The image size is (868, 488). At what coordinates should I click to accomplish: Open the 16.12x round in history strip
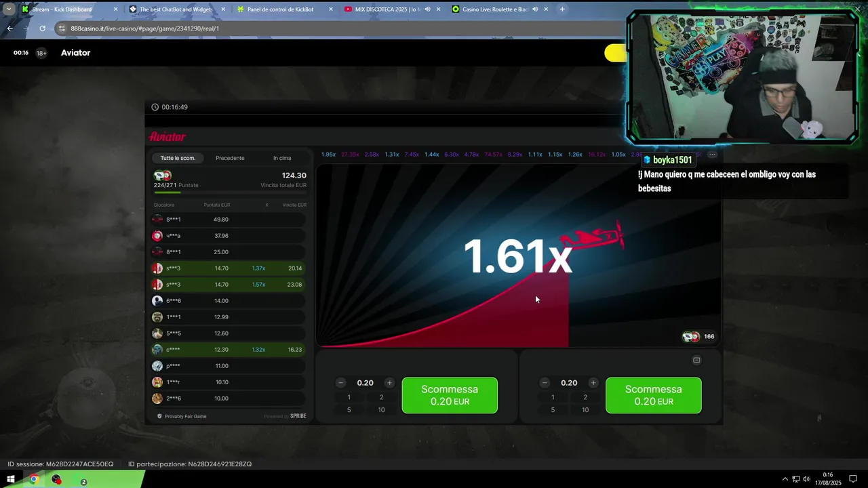(597, 155)
